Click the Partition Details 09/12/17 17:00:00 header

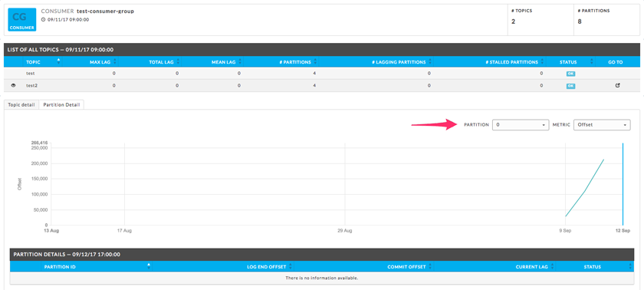321,254
